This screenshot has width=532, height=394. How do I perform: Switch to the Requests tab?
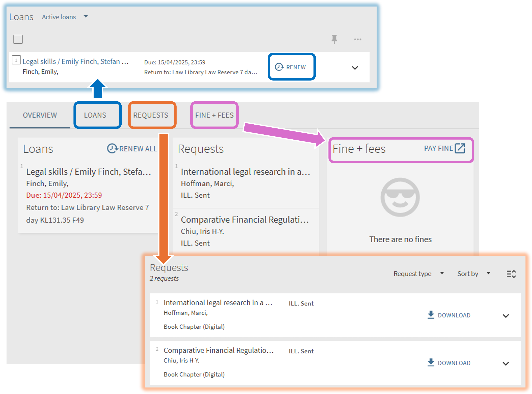click(x=151, y=115)
